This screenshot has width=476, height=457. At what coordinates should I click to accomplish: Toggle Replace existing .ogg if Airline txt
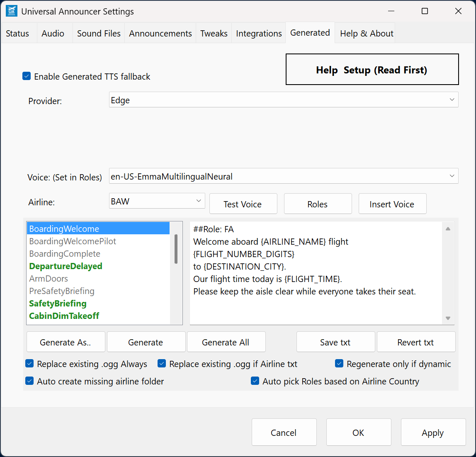click(162, 363)
